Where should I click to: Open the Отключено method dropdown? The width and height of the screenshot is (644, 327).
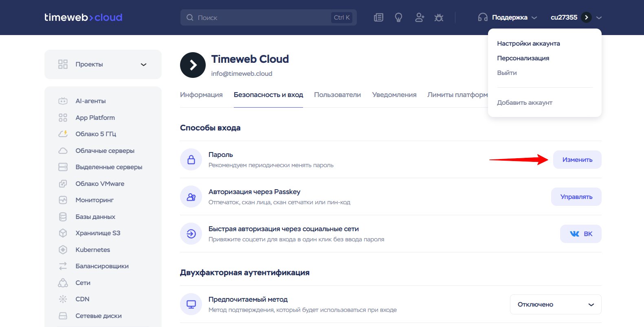point(556,305)
